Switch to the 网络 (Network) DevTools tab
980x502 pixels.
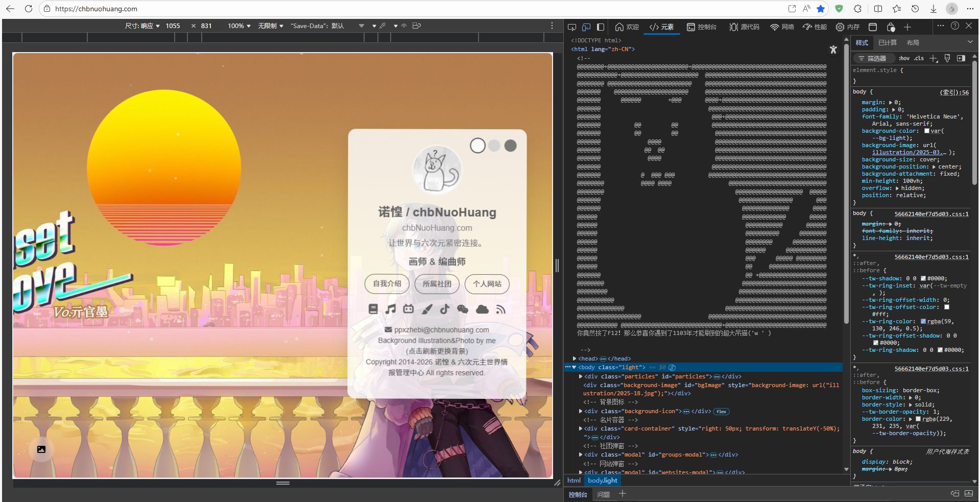coord(782,27)
